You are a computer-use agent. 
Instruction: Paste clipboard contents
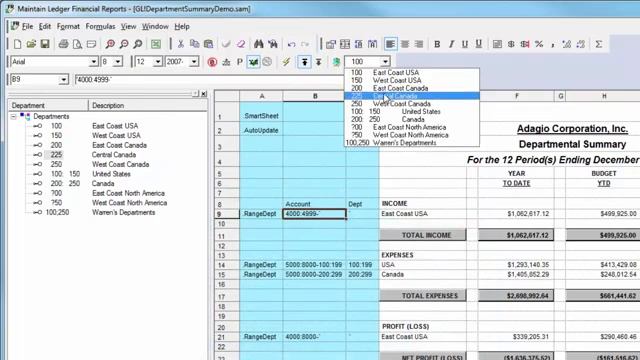(x=208, y=44)
